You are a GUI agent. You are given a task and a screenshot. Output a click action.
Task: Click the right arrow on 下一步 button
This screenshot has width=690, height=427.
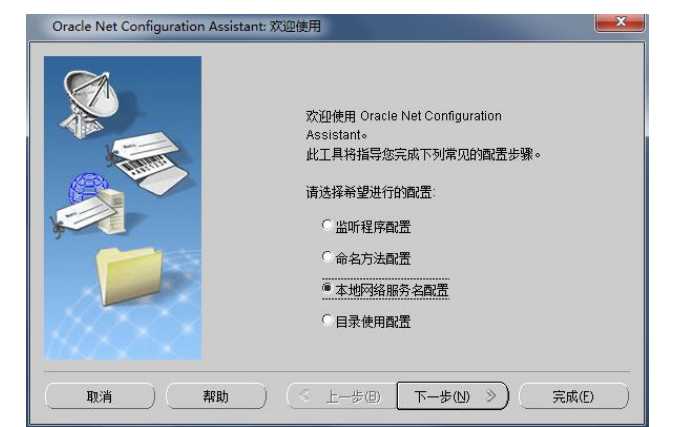click(x=491, y=396)
